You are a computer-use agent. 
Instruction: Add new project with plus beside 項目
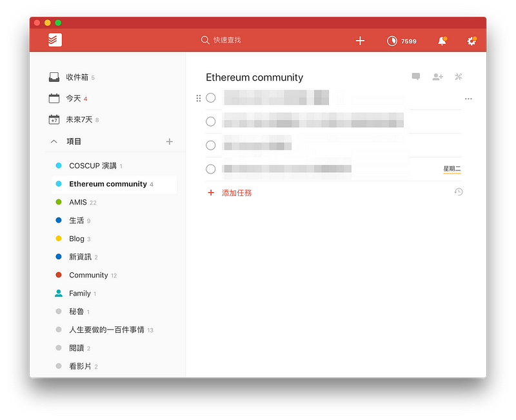(170, 141)
